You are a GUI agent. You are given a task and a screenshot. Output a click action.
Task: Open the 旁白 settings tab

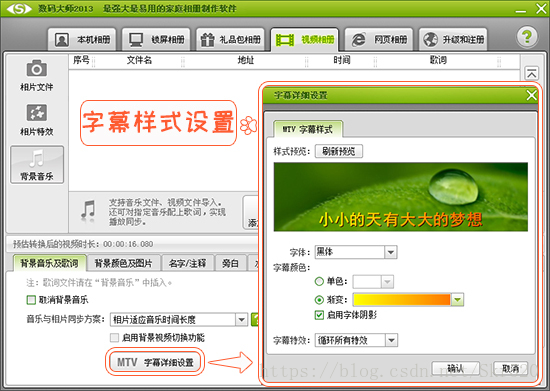coord(230,263)
